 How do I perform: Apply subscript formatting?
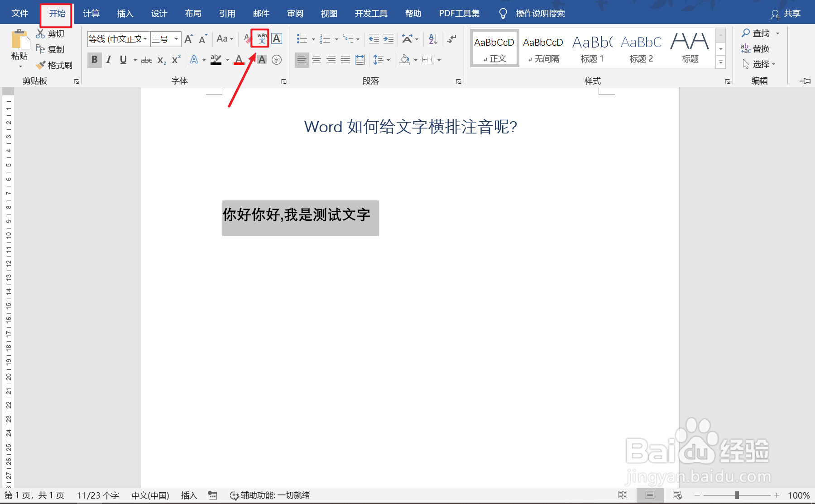point(162,60)
